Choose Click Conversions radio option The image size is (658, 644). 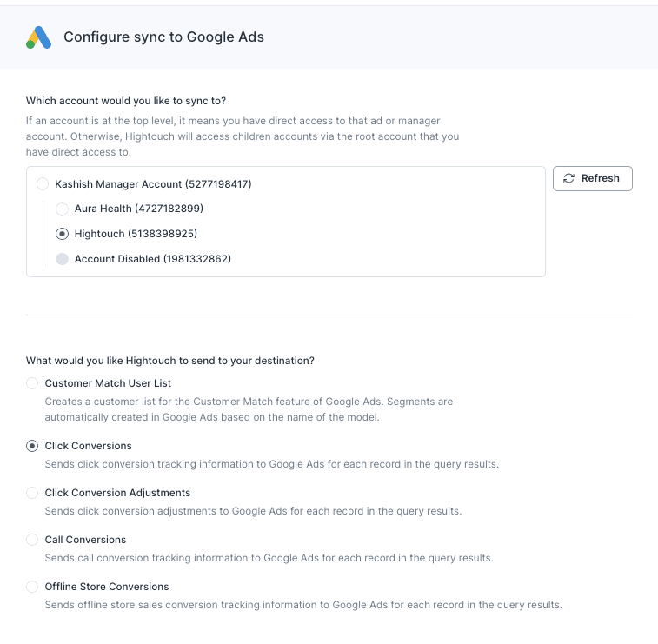point(32,446)
